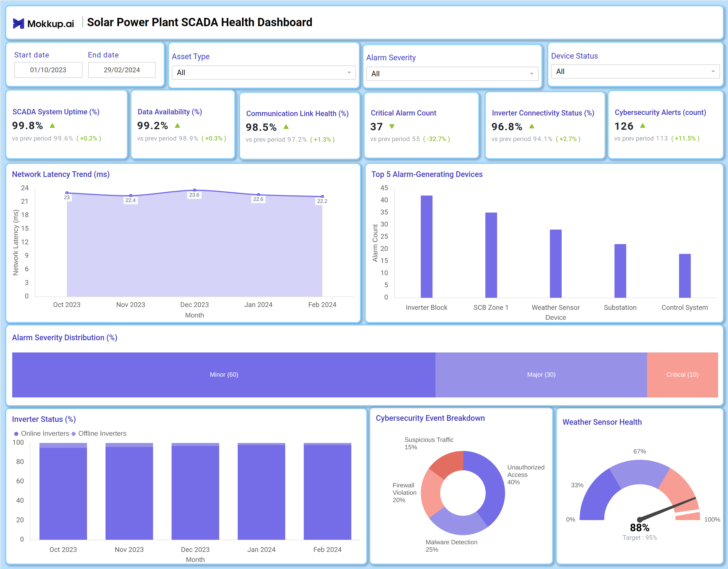Click the up arrow beside 99.2% Data Availability
The width and height of the screenshot is (728, 569).
click(x=177, y=126)
